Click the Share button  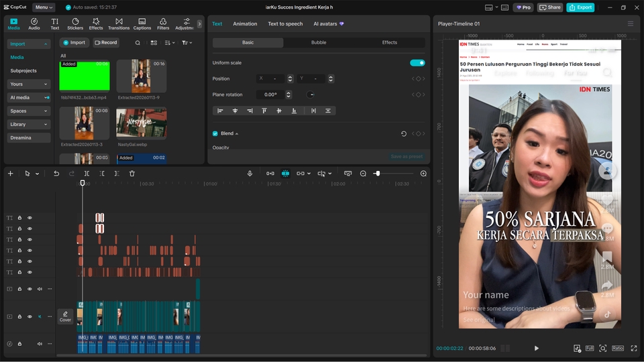(550, 7)
